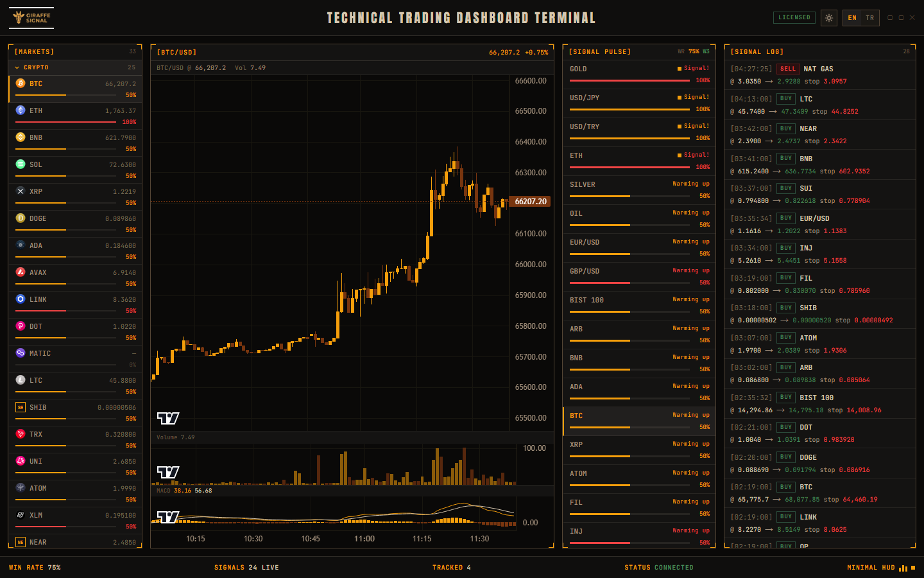Click the BUY tag for FIL log entry
Screen dimensions: 924x578
coord(786,278)
